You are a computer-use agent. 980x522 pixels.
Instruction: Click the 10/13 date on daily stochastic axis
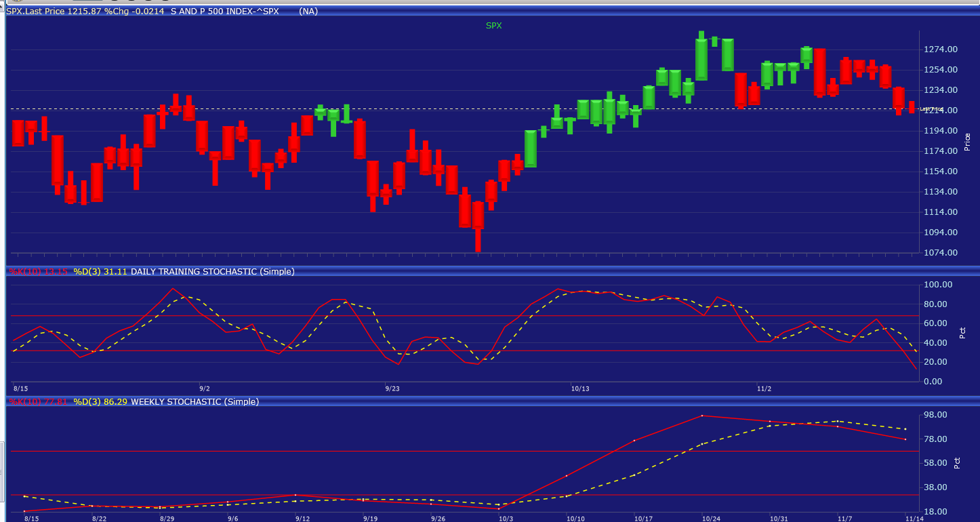pyautogui.click(x=580, y=389)
